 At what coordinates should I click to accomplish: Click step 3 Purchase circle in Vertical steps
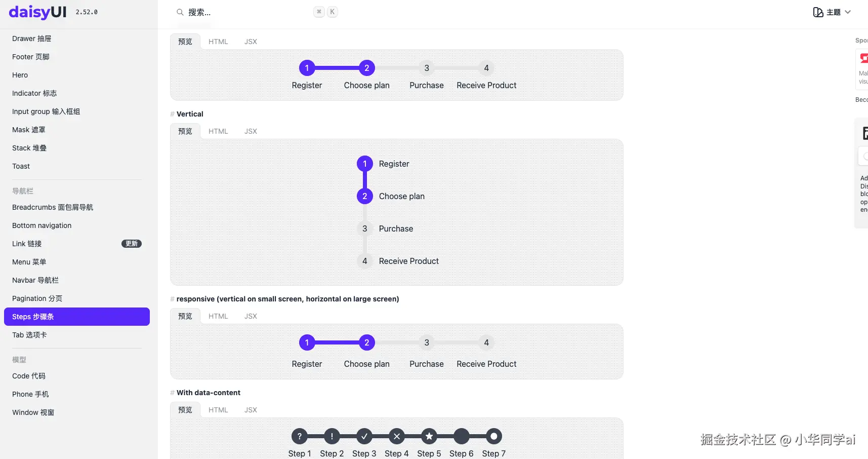tap(364, 228)
